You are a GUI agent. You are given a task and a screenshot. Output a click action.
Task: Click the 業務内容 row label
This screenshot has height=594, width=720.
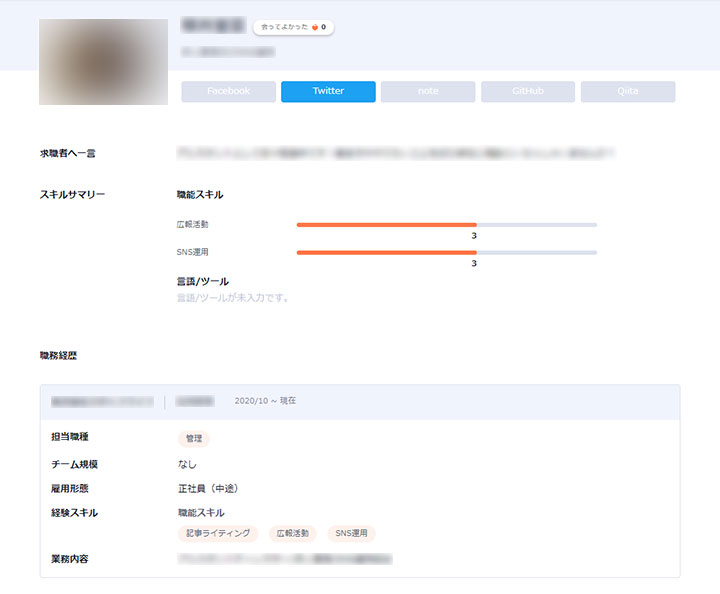(x=70, y=559)
